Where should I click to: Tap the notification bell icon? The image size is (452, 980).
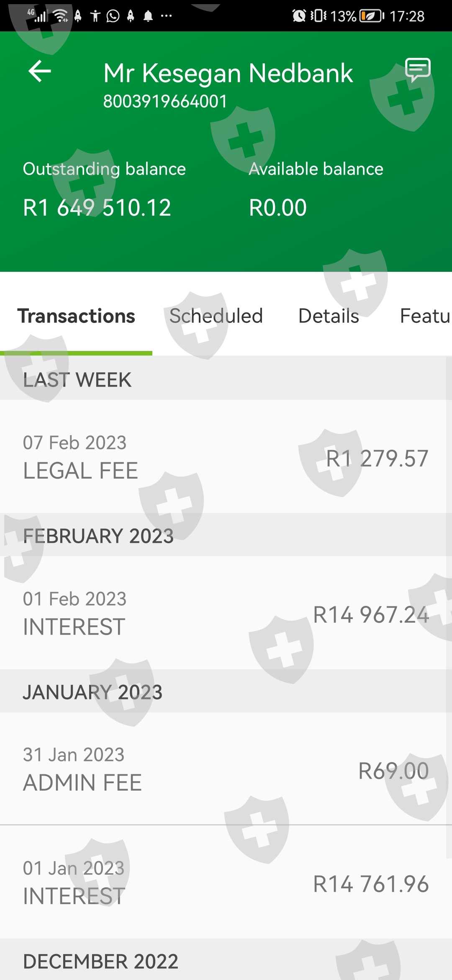pyautogui.click(x=148, y=16)
